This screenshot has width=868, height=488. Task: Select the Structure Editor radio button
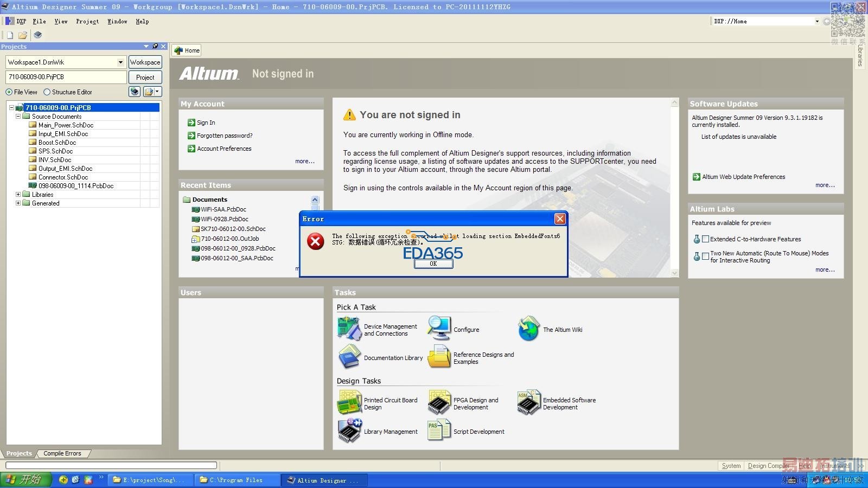(47, 92)
